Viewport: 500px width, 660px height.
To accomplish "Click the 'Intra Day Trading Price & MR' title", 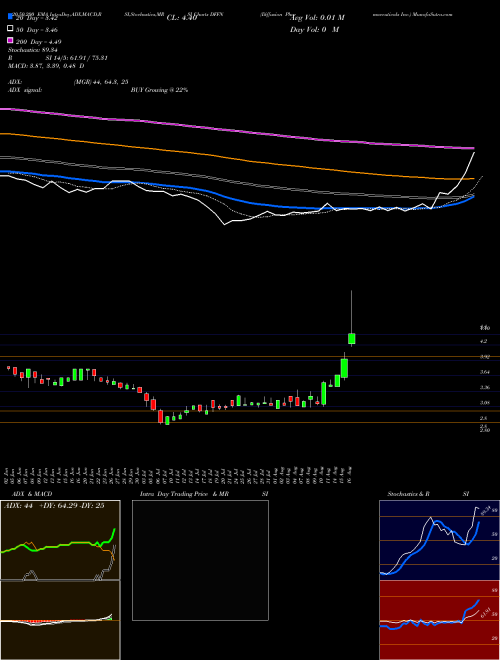I will [184, 494].
